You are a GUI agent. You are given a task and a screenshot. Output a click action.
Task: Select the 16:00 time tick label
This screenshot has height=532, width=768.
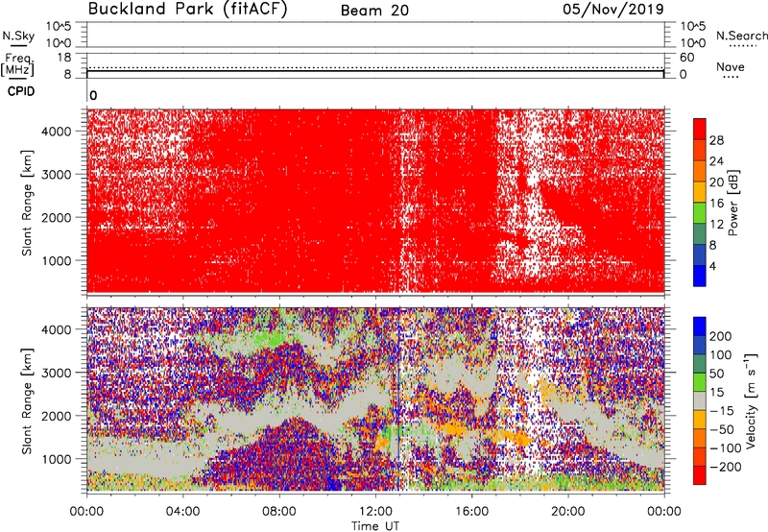(x=471, y=512)
